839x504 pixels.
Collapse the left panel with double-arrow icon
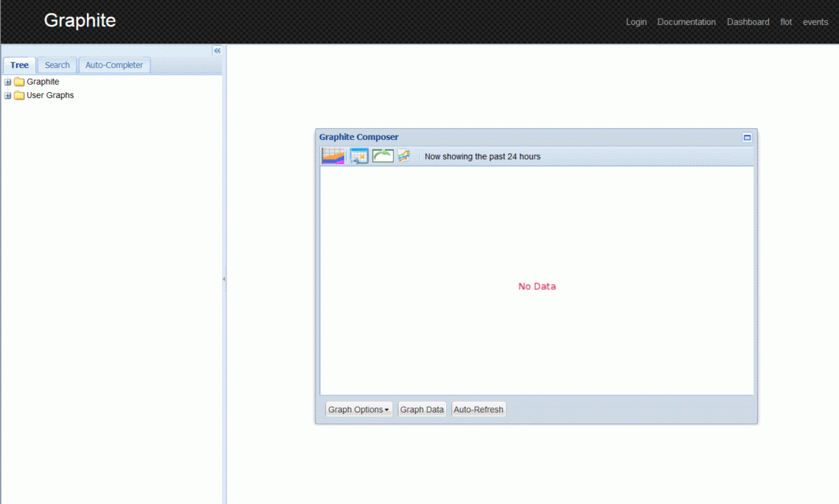click(x=217, y=50)
